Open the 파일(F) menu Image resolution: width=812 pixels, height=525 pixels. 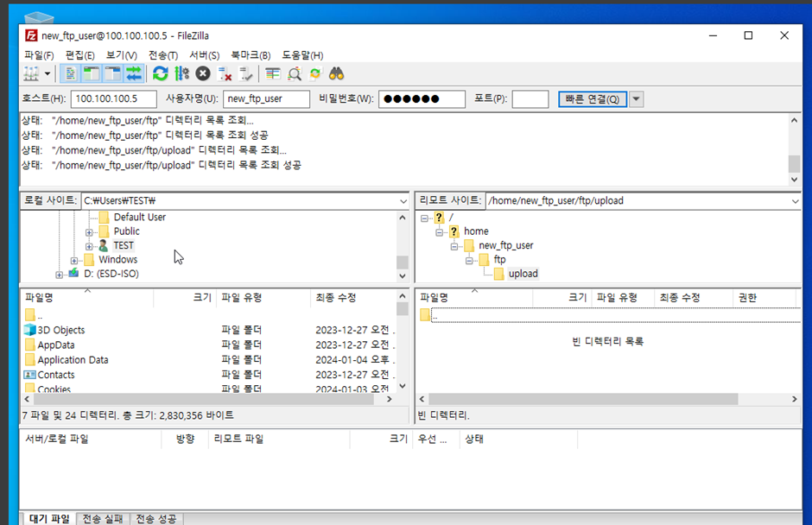[x=39, y=55]
